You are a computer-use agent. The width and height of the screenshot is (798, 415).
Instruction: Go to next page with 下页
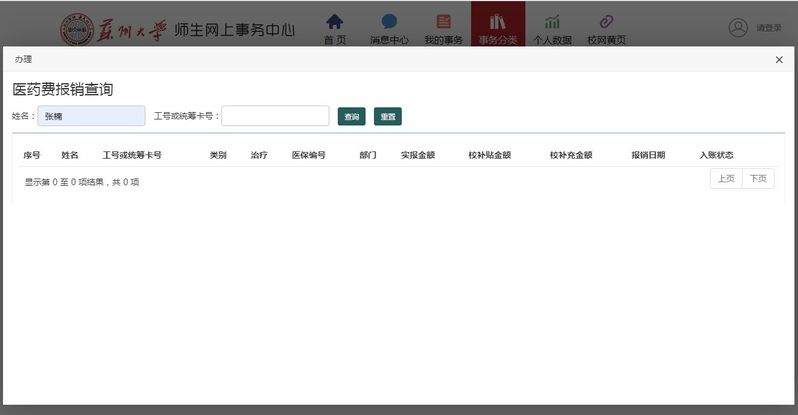click(x=758, y=179)
